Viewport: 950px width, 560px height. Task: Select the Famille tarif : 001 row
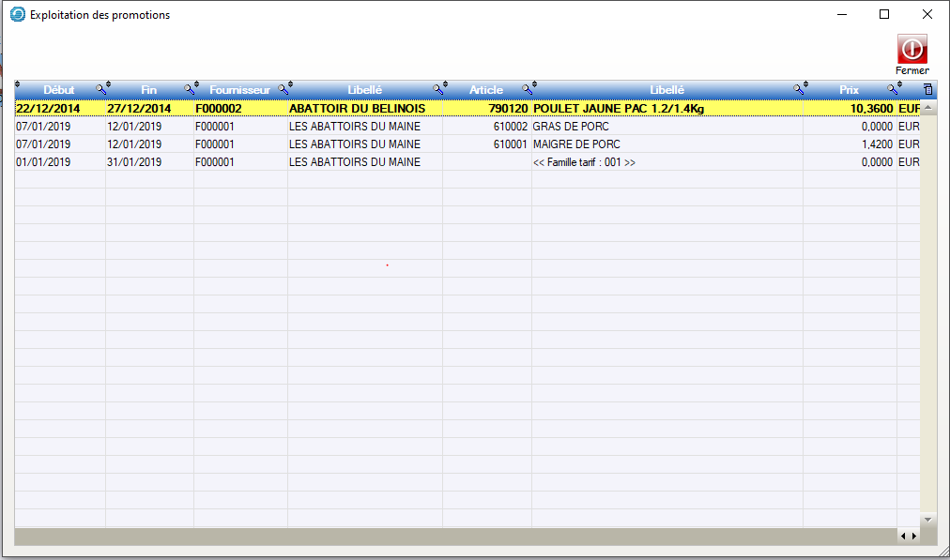click(x=584, y=162)
